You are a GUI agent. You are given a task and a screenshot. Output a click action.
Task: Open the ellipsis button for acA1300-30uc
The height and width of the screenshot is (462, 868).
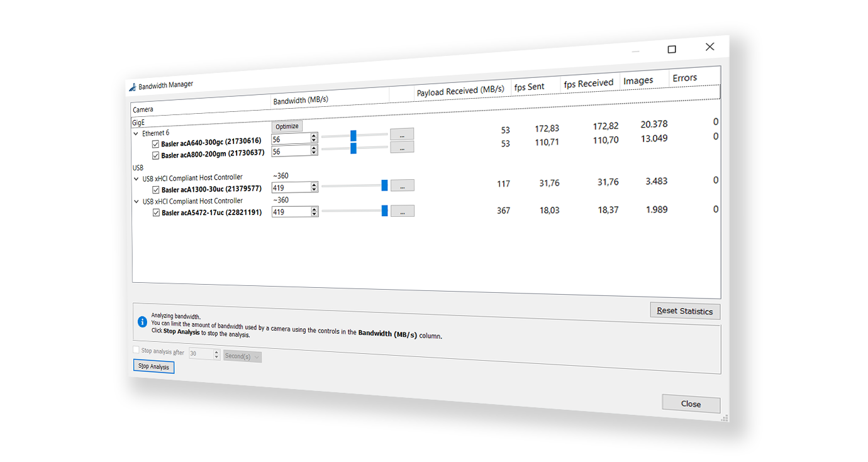click(x=403, y=185)
